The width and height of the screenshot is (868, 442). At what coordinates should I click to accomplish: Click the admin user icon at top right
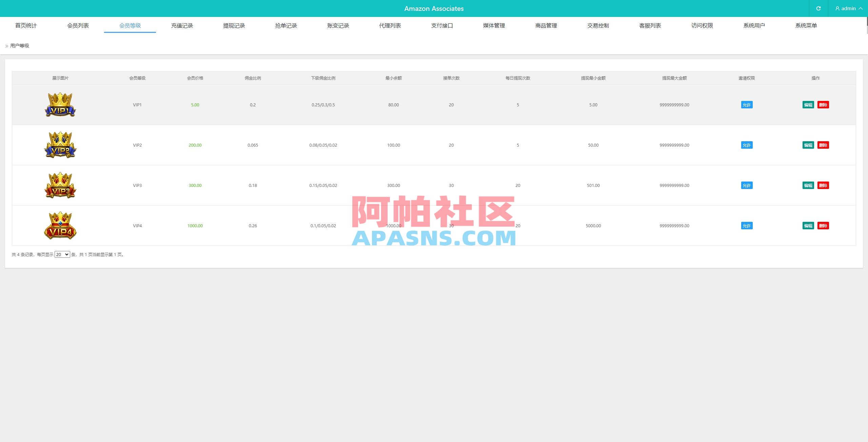[837, 8]
